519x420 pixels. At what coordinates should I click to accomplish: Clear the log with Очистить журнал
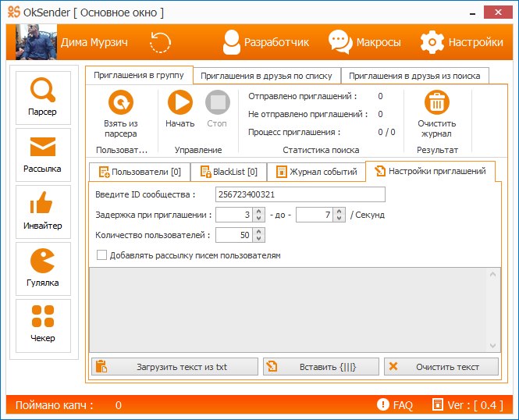click(437, 114)
